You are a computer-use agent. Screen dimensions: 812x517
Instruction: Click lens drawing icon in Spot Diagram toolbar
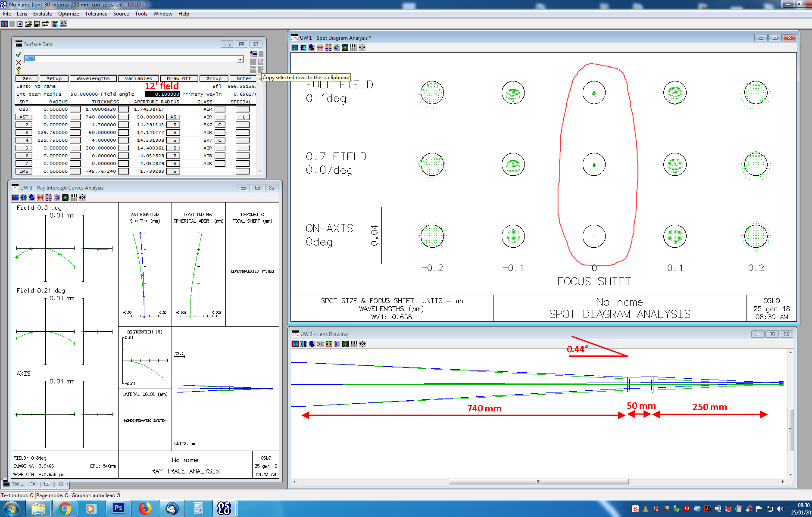click(x=303, y=48)
